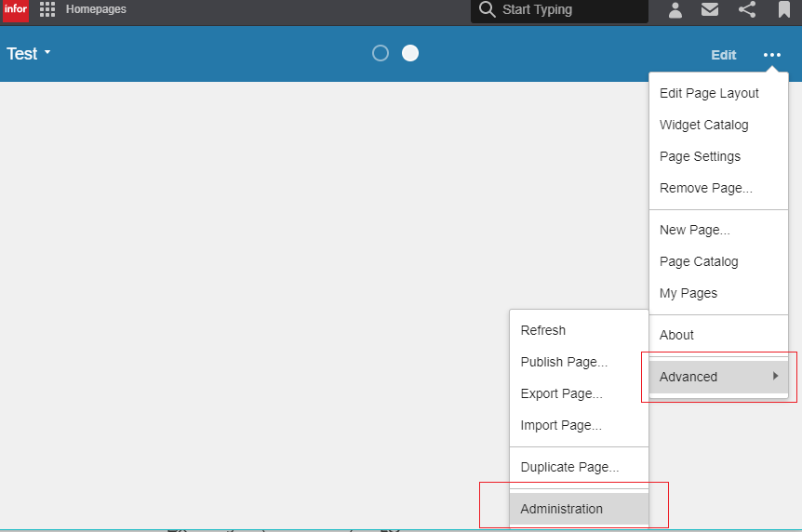Click the Homepages label in top bar

click(96, 9)
